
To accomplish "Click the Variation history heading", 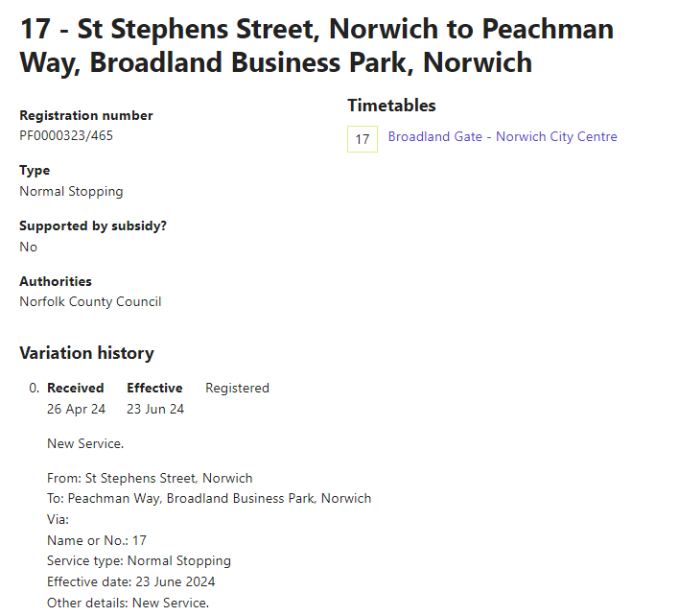I will tap(86, 353).
